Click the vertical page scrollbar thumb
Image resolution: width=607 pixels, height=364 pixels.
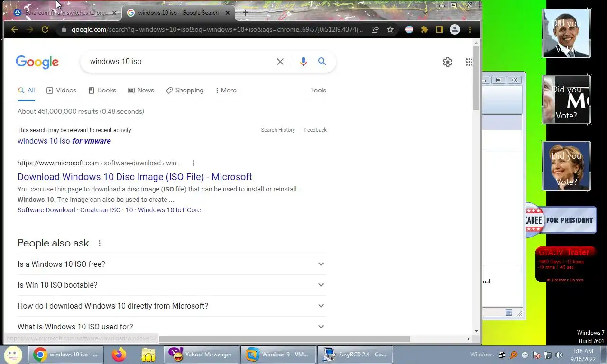[x=476, y=78]
